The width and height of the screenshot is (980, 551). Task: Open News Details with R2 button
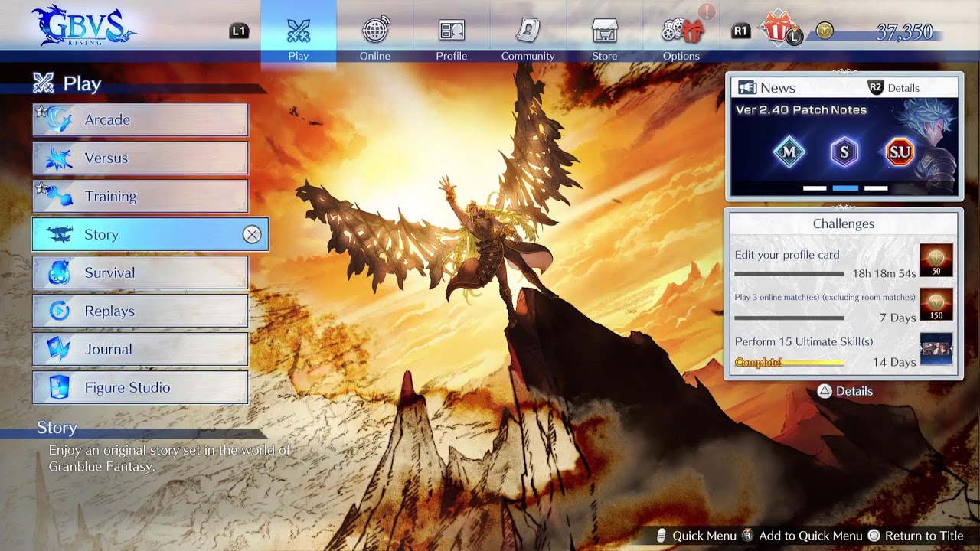tap(893, 88)
